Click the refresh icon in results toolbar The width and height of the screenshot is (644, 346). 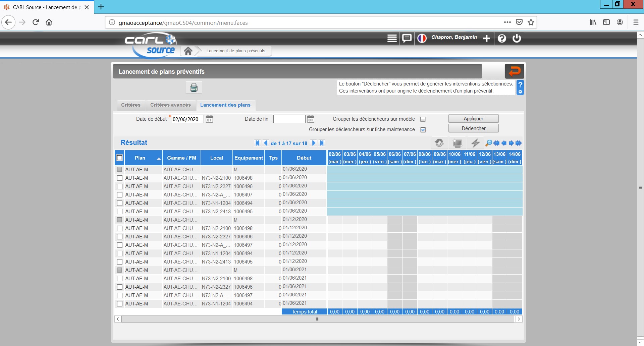[439, 143]
